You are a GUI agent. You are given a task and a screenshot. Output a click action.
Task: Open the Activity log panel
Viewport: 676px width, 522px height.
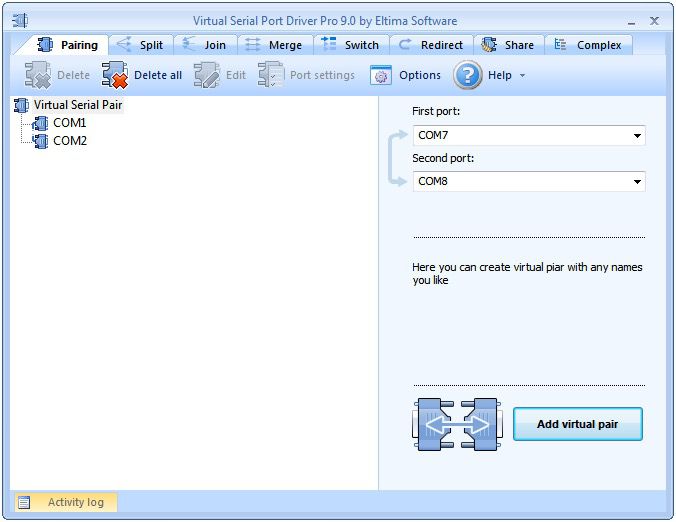click(x=66, y=502)
